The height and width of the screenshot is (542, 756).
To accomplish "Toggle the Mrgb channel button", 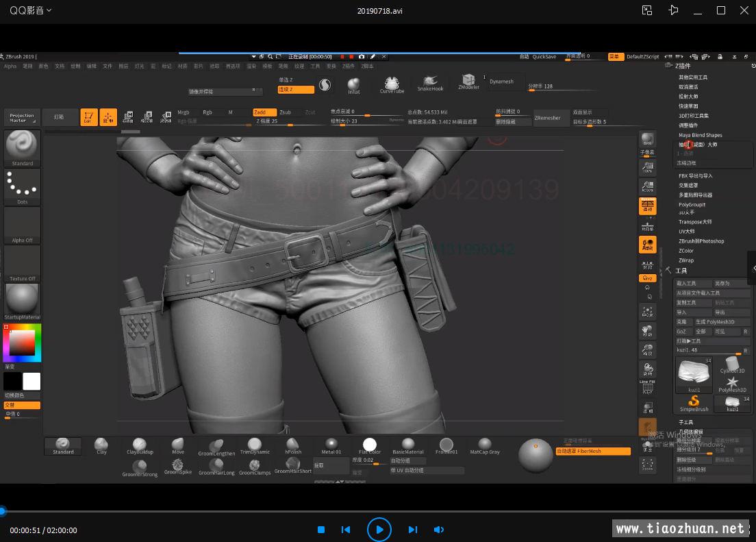I will 184,112.
